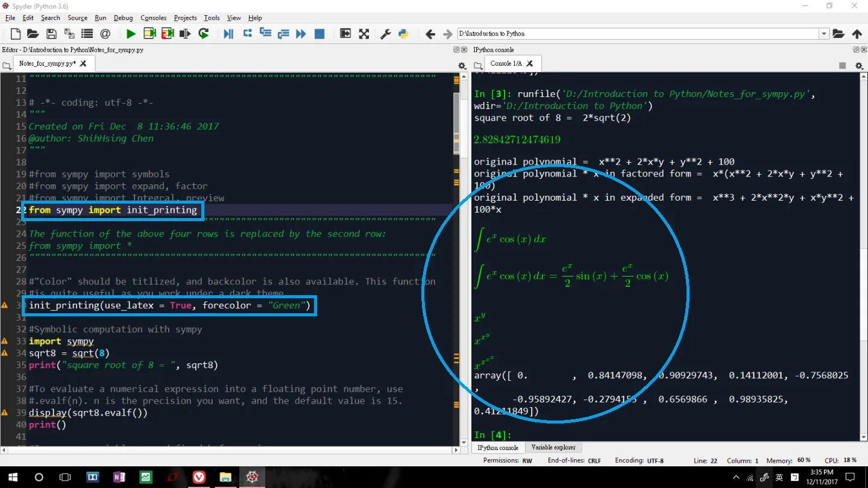The height and width of the screenshot is (488, 868).
Task: Expand the working directory dropdown arrow
Action: coord(824,34)
